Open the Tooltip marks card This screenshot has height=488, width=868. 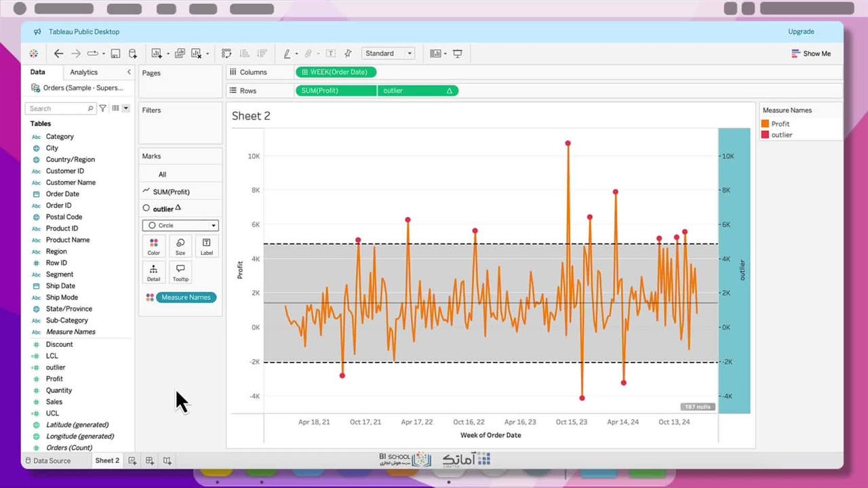(x=180, y=272)
